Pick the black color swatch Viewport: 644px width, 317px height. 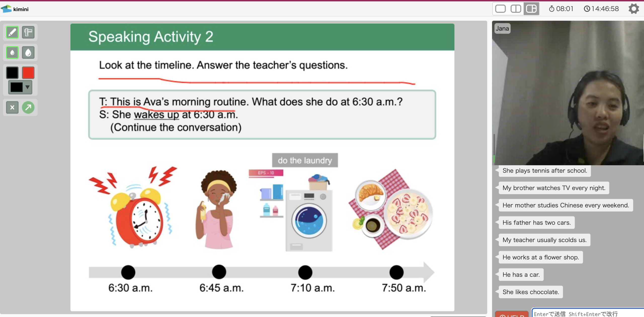pos(12,73)
